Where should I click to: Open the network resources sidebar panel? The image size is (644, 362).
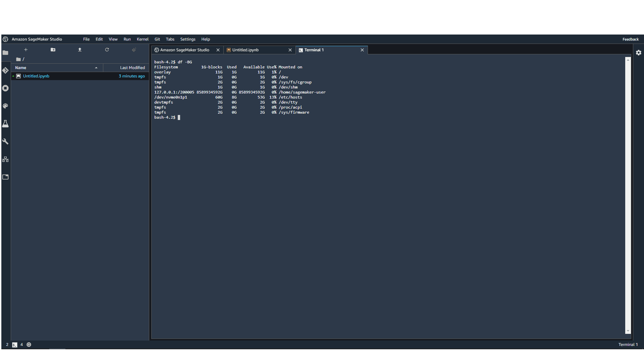[5, 159]
